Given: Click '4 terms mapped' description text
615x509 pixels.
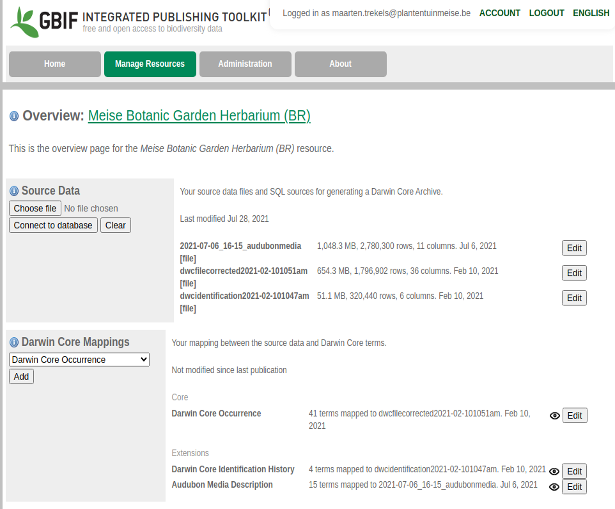Looking at the screenshot, I should (x=427, y=469).
